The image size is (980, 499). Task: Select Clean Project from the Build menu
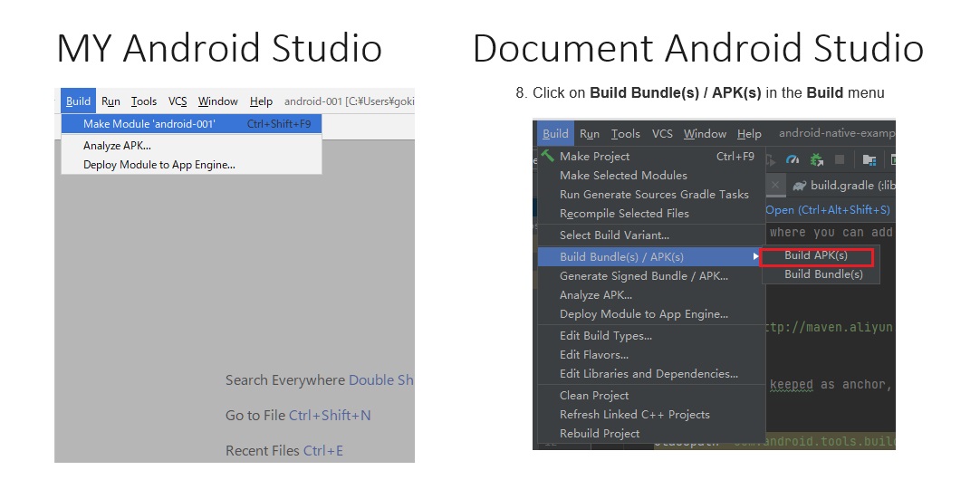click(x=594, y=396)
